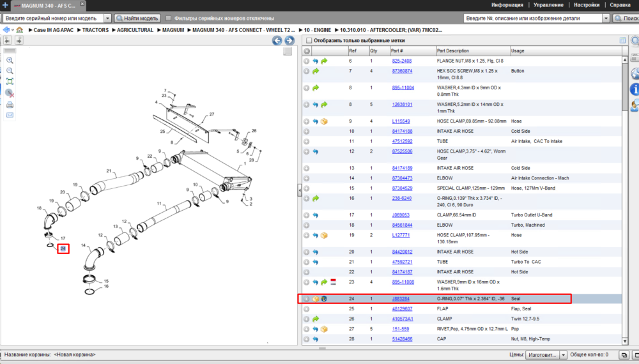Add row 18 ELBOW to cart
The width and height of the screenshot is (639, 364).
(307, 225)
